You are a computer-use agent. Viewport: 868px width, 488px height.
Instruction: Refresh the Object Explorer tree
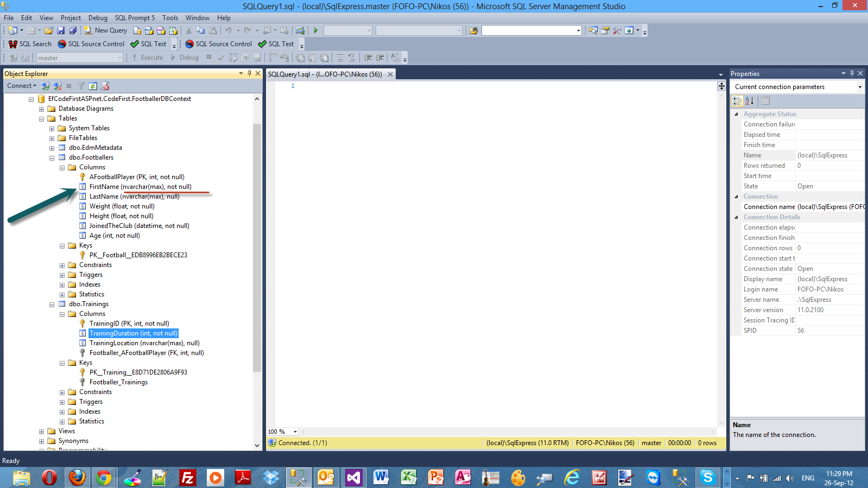93,86
